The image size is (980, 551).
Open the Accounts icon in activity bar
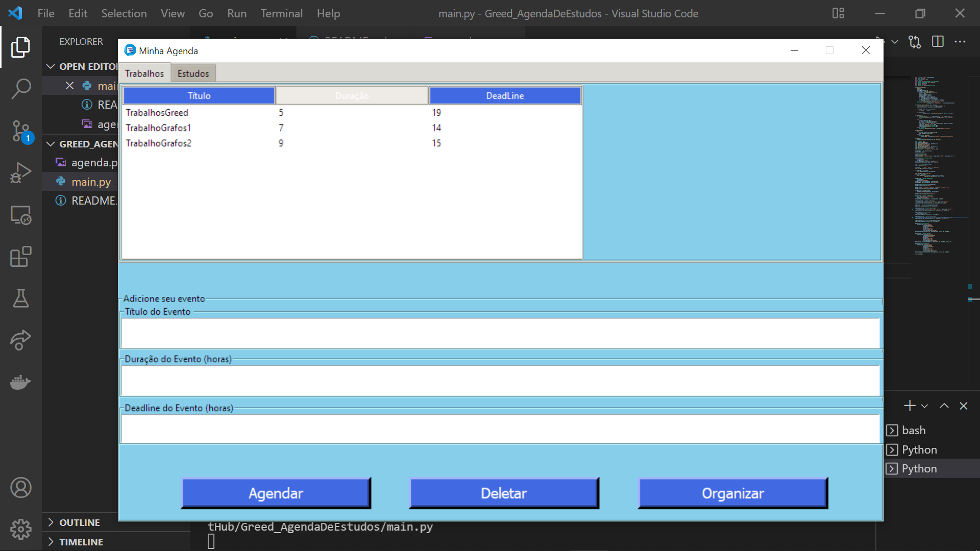point(20,487)
